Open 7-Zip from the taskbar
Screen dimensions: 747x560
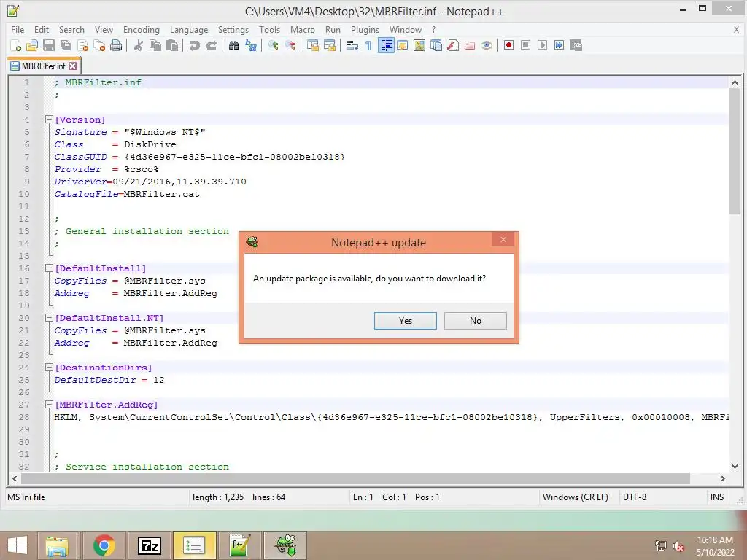[149, 545]
